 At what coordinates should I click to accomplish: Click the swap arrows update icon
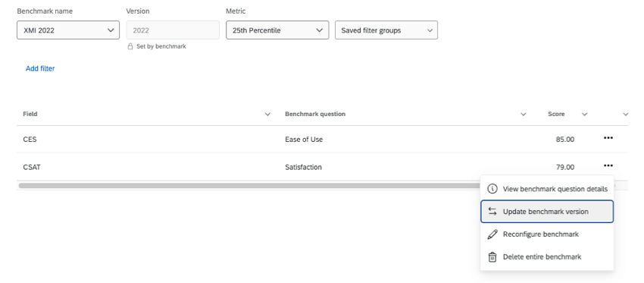click(492, 212)
